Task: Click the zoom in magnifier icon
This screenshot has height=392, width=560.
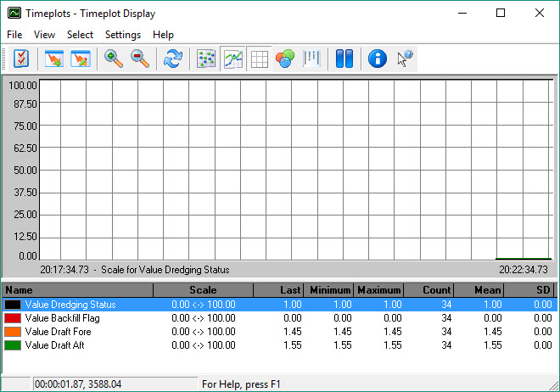Action: click(114, 59)
